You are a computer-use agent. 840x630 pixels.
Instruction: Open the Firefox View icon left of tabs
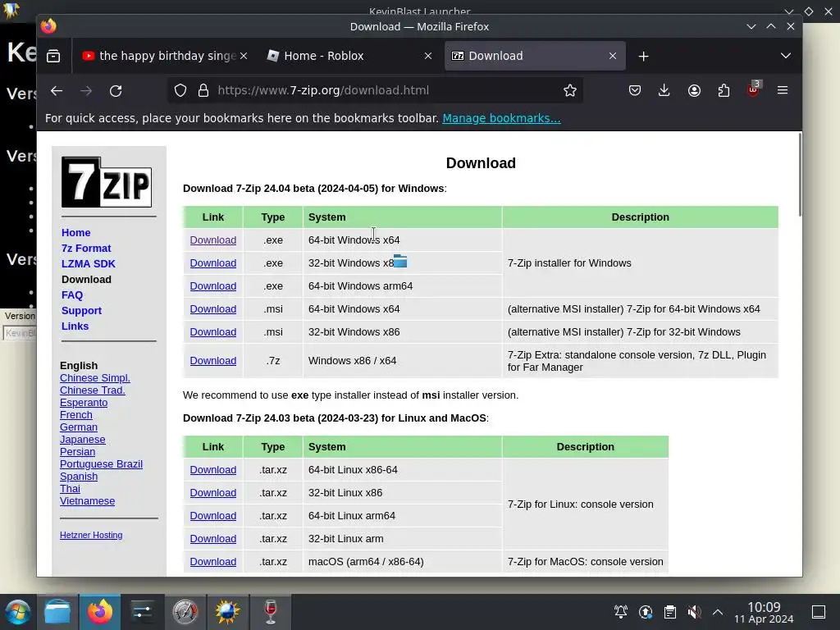pyautogui.click(x=53, y=56)
